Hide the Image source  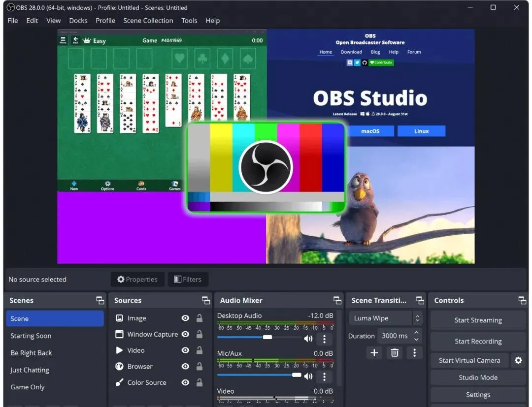click(185, 318)
